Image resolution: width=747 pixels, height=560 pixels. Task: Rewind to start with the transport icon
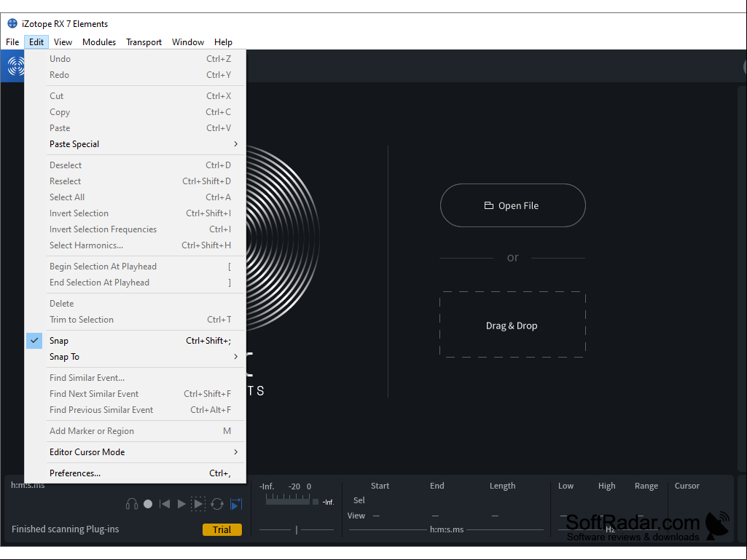(x=165, y=504)
